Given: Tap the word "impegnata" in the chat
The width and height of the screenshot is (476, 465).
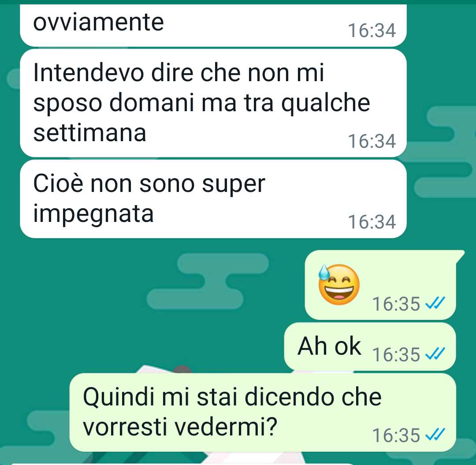Looking at the screenshot, I should pos(93,214).
